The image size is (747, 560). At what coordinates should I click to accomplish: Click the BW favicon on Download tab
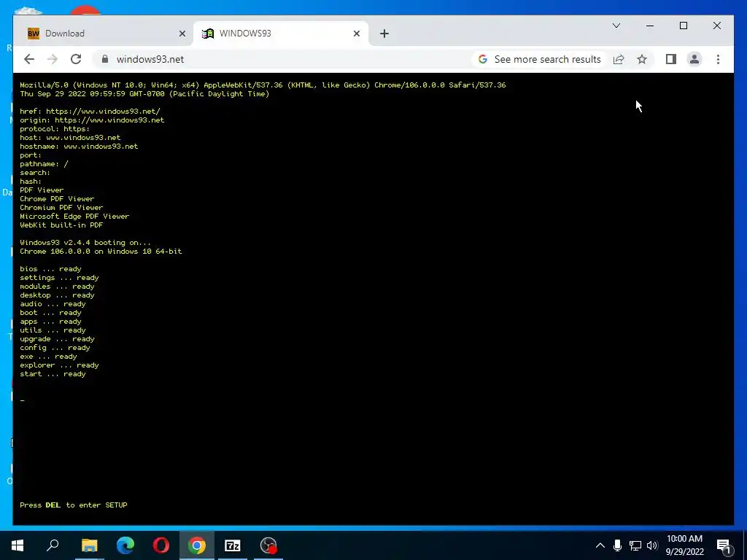(x=34, y=34)
